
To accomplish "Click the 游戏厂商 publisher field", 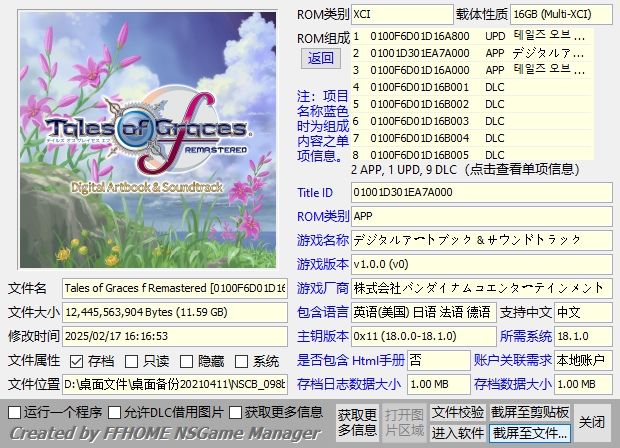I will [x=482, y=288].
